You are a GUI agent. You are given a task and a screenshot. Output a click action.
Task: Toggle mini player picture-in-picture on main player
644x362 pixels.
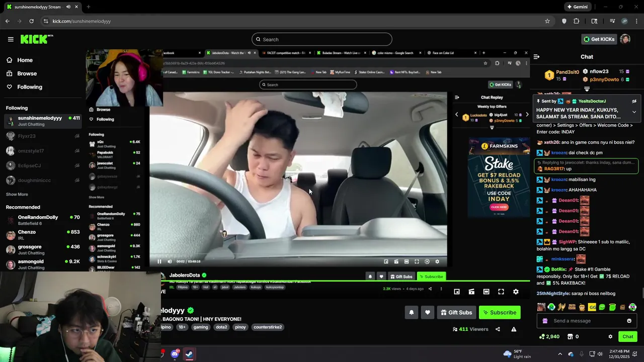tap(457, 292)
